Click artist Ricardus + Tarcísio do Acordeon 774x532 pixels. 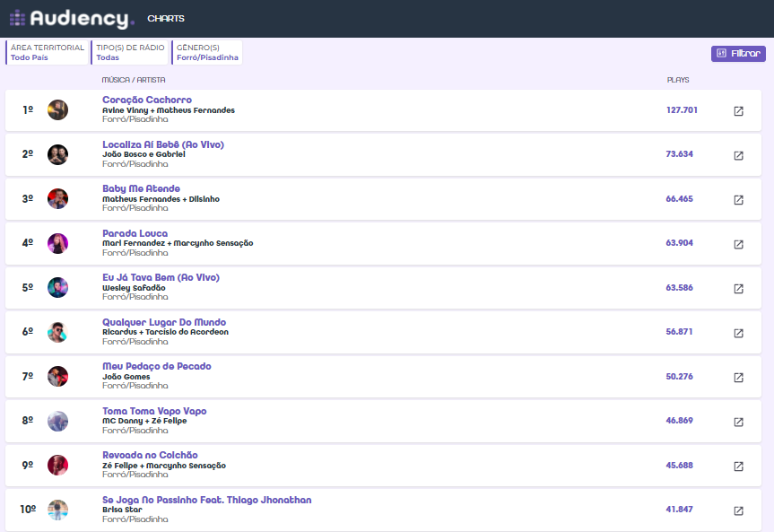tap(165, 332)
